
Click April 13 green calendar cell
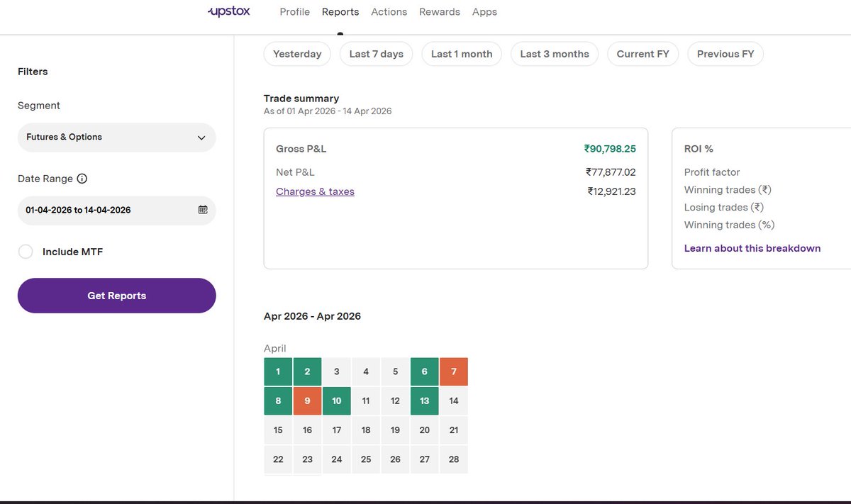(x=425, y=401)
